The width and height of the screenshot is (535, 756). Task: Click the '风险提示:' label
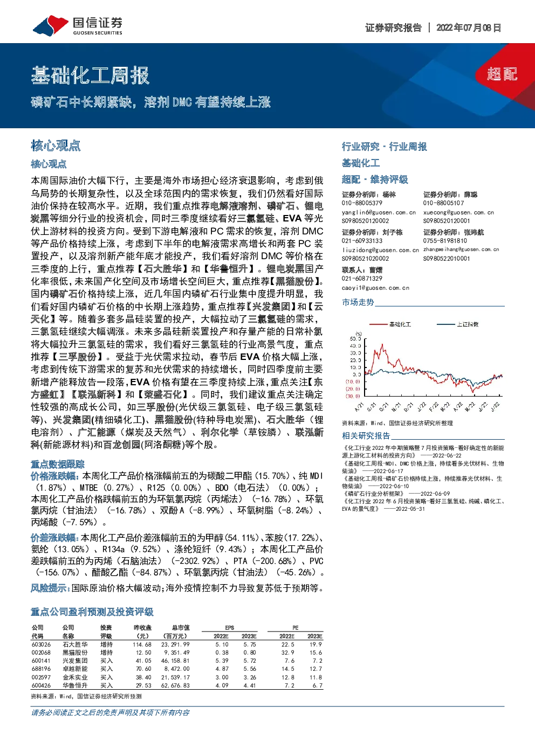coord(50,588)
